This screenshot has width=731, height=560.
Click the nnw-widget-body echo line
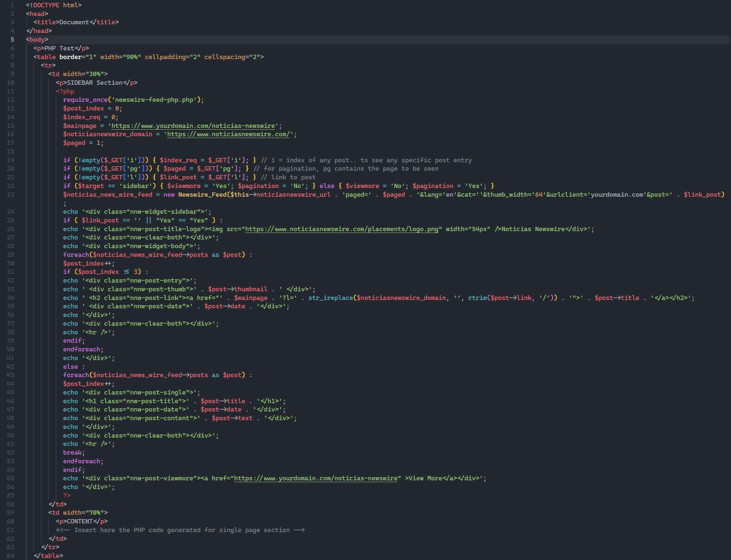(132, 246)
